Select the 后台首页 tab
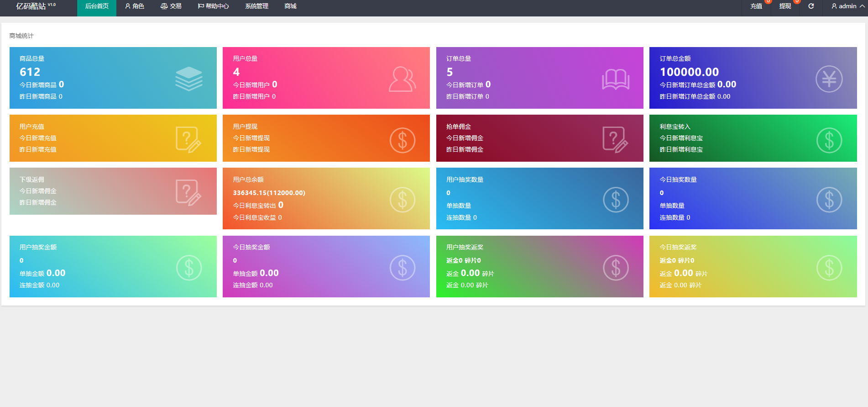Image resolution: width=868 pixels, height=407 pixels. click(x=97, y=6)
